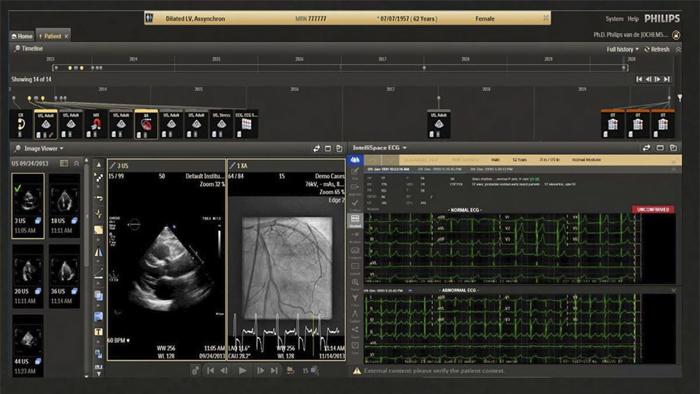Viewport: 700px width, 394px height.
Task: Maximize the IntelliSpace ECG panel
Action: pyautogui.click(x=660, y=148)
